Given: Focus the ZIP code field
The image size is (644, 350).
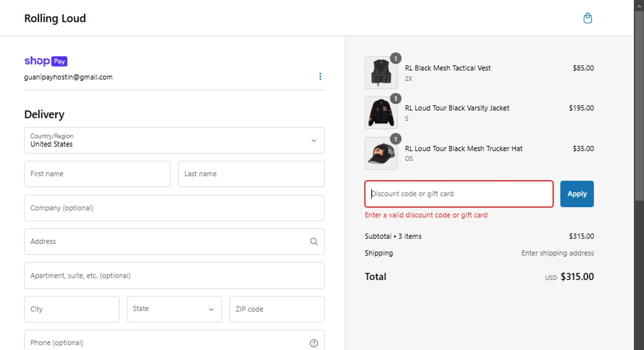Looking at the screenshot, I should (277, 309).
